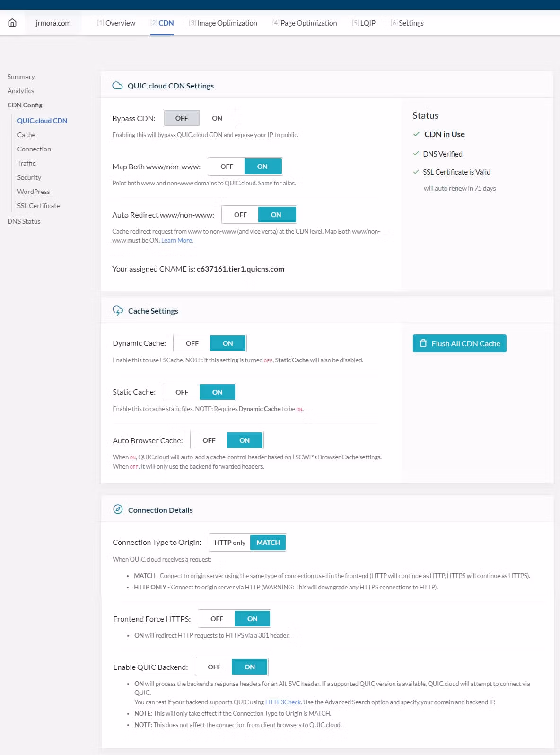Switch Dynamic Cache to ON
The image size is (560, 755).
[228, 343]
